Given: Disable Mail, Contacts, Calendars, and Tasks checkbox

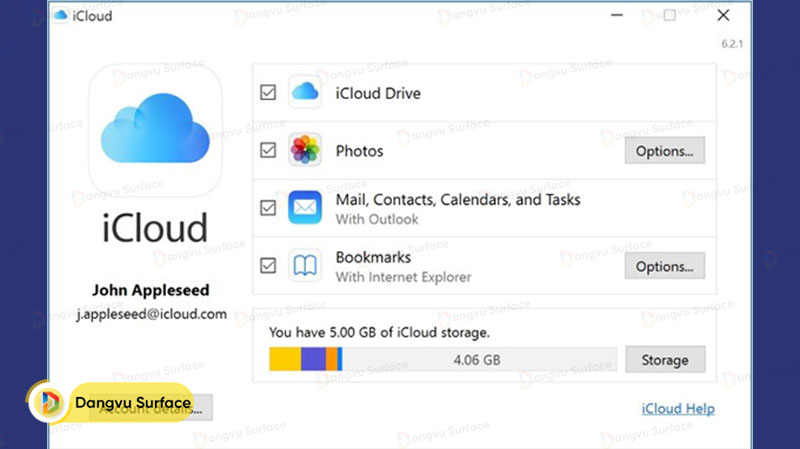Looking at the screenshot, I should click(x=268, y=208).
